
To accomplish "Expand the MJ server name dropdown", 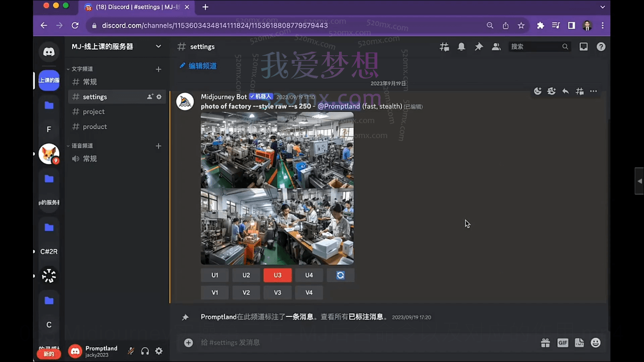I will [x=158, y=47].
